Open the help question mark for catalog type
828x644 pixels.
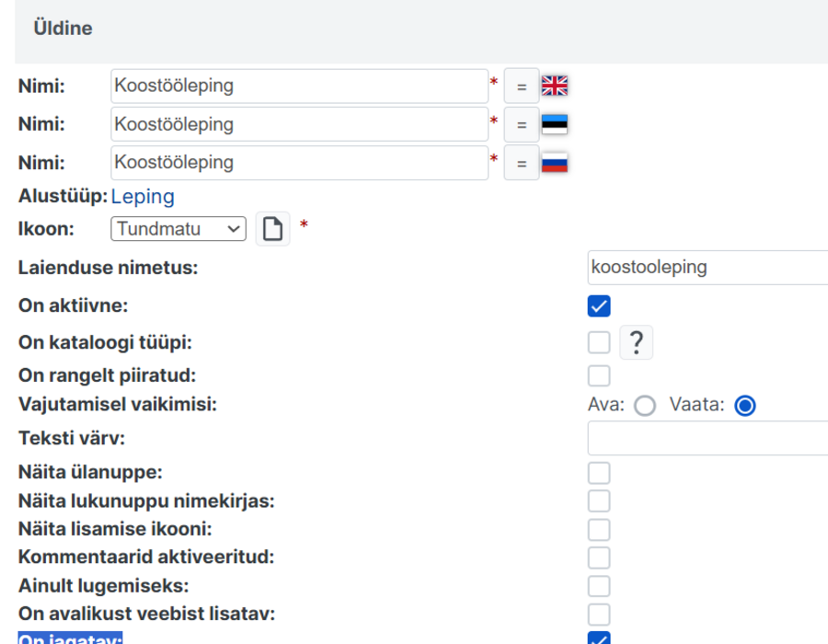point(637,342)
